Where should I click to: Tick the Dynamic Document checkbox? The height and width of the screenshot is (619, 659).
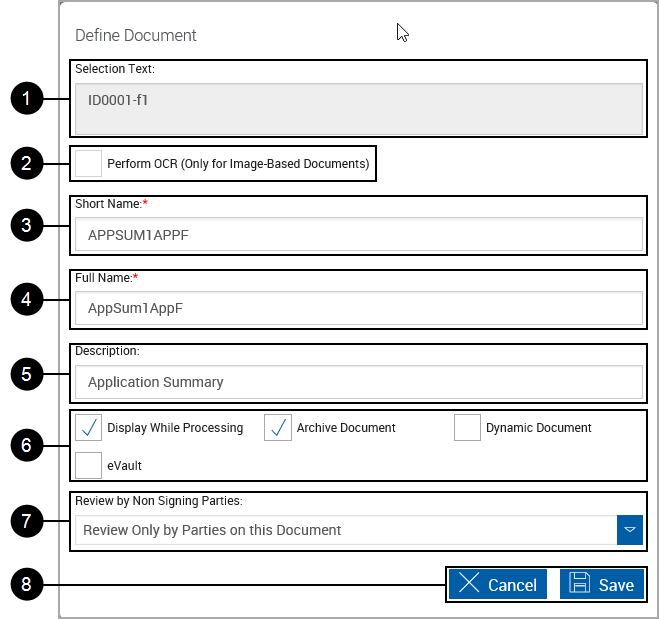click(x=467, y=427)
